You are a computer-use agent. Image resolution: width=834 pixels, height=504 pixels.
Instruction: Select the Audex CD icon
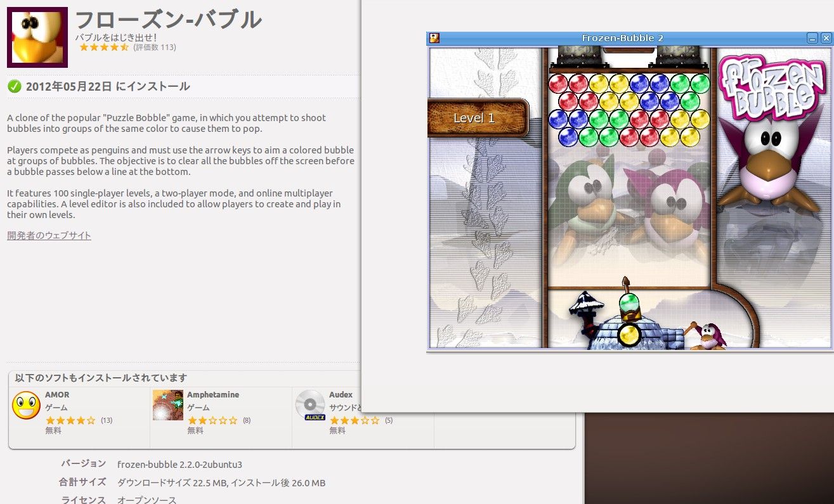point(311,405)
